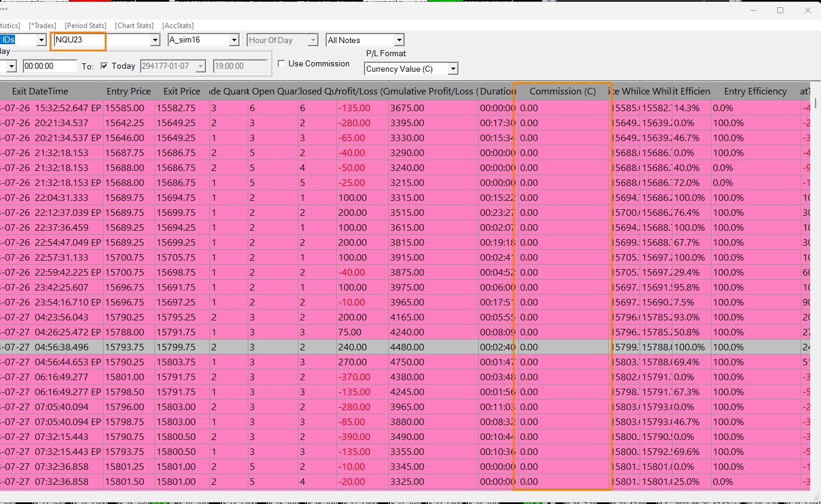Viewport: 821px width, 504px height.
Task: Select the entry price 15687.75
Action: point(124,153)
